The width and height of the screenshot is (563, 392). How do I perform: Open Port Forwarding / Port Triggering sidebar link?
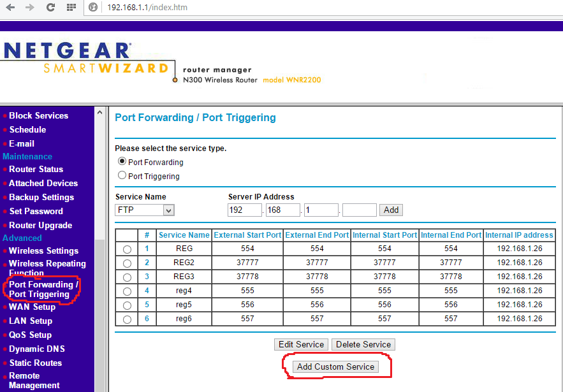coord(43,289)
